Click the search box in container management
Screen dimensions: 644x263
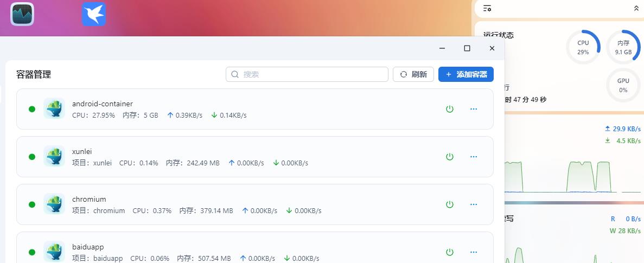point(307,74)
